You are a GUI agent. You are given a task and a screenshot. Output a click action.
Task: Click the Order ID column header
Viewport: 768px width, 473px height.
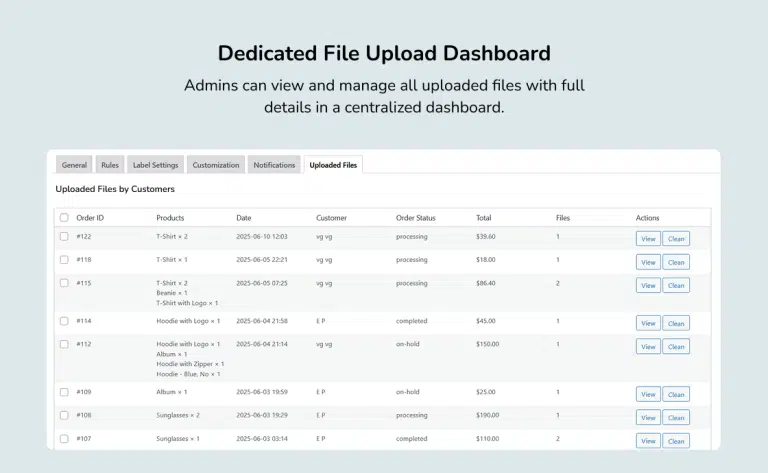click(90, 218)
